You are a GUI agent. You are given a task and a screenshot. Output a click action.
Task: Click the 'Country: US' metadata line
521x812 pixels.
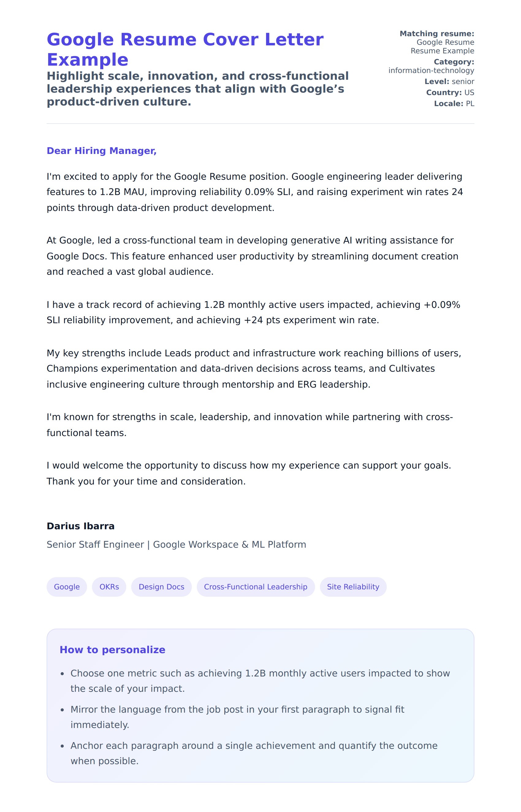[x=450, y=92]
